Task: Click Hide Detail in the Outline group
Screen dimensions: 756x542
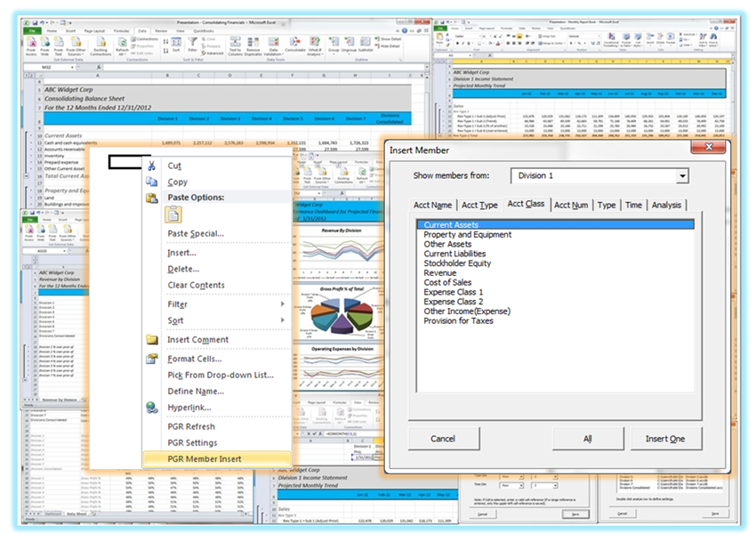Action: pos(387,46)
